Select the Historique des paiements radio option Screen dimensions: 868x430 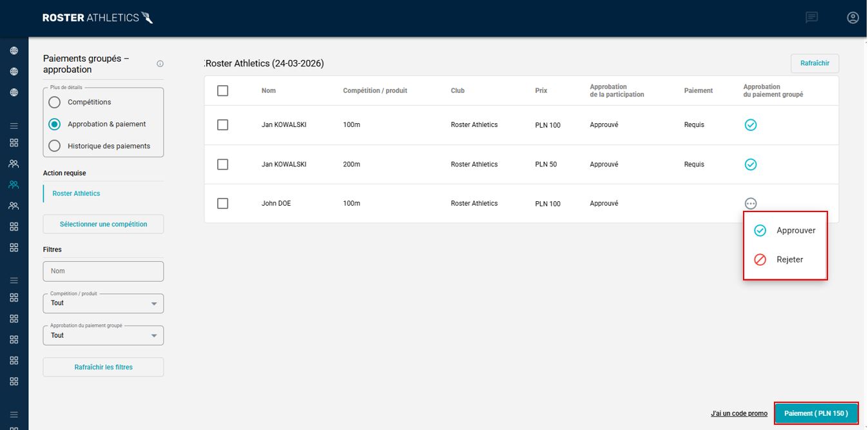55,146
